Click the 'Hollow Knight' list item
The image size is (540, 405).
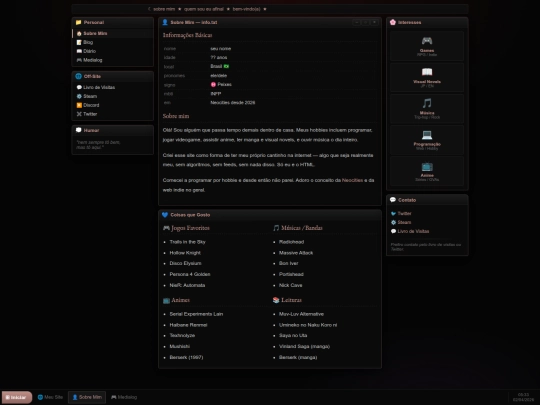pyautogui.click(x=185, y=253)
